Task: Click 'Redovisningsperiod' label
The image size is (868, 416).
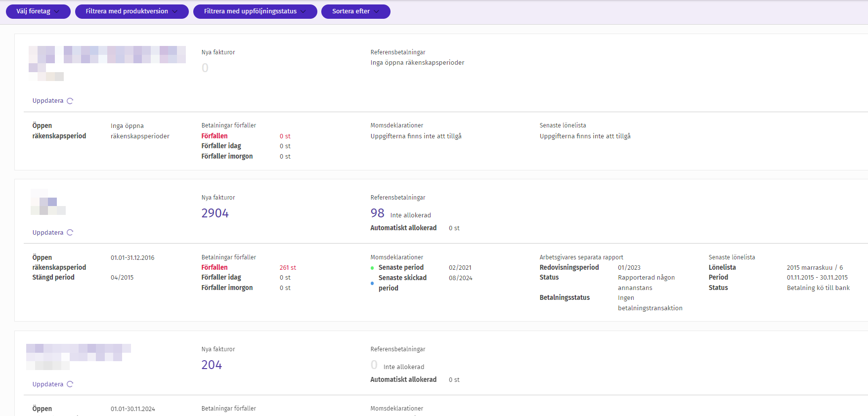Action: 569,267
